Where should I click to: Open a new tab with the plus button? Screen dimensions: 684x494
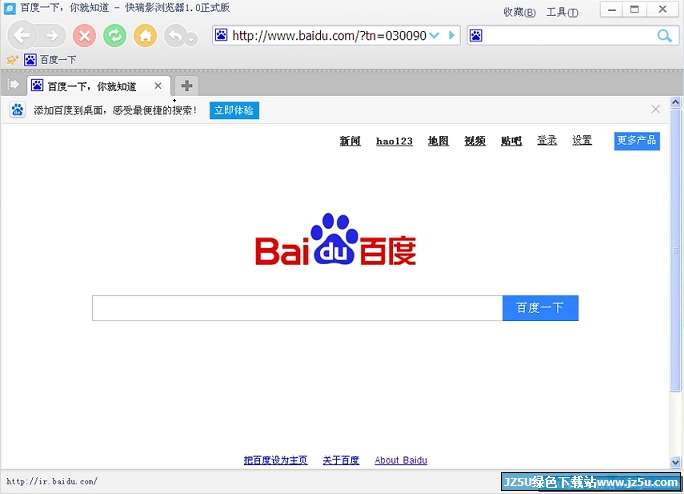[187, 86]
